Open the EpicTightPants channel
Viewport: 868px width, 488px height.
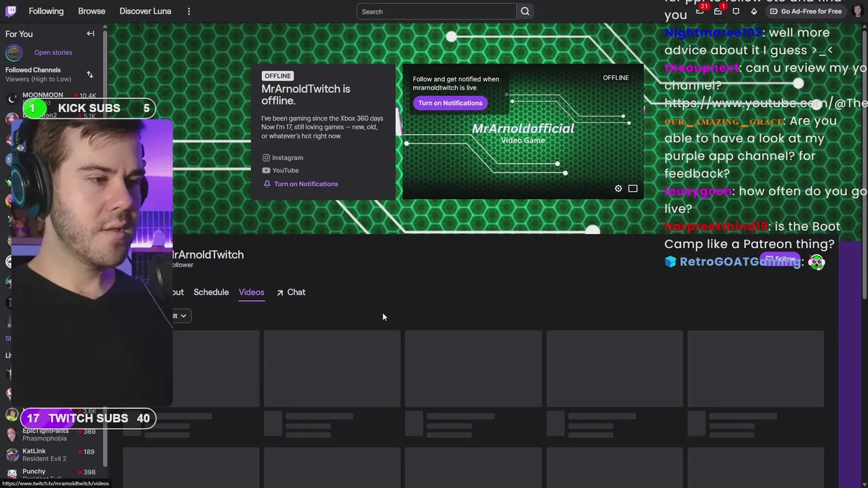point(53,434)
